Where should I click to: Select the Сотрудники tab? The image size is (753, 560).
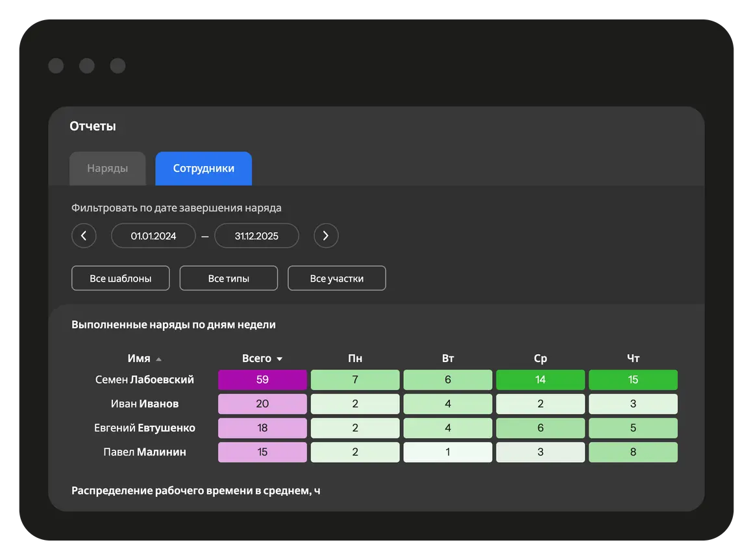[x=203, y=169]
